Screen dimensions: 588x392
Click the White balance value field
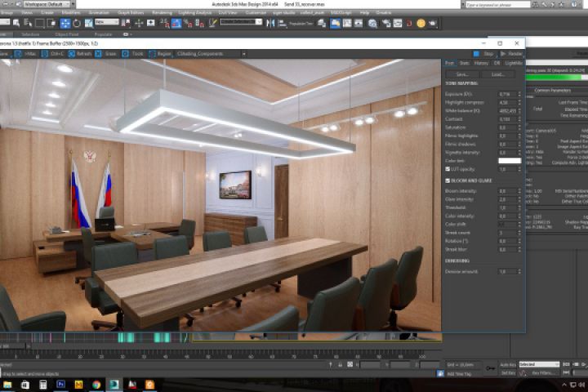[507, 111]
